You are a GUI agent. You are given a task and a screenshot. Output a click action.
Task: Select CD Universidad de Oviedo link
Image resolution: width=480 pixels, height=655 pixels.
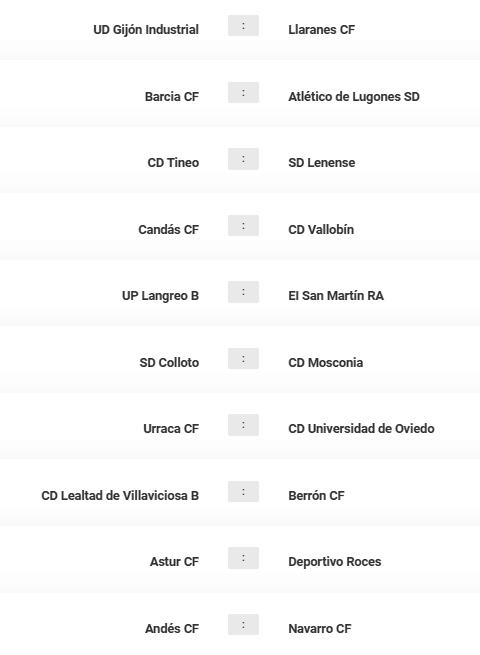[x=361, y=429]
